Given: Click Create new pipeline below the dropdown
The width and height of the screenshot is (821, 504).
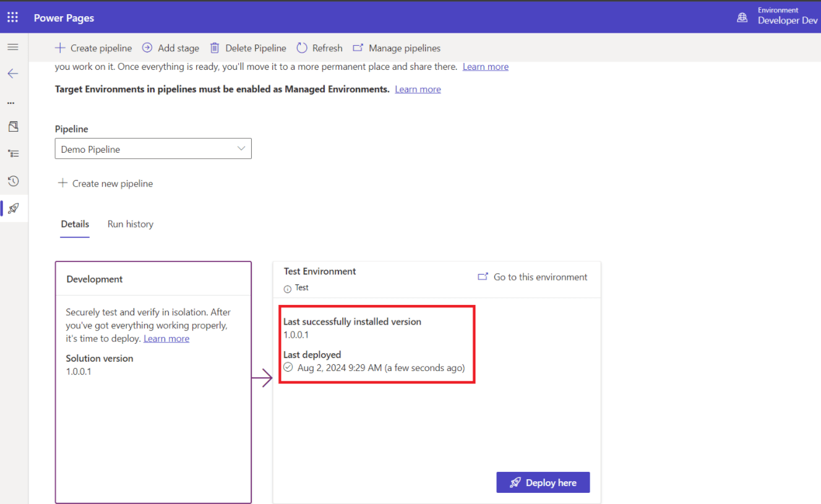Looking at the screenshot, I should click(105, 183).
